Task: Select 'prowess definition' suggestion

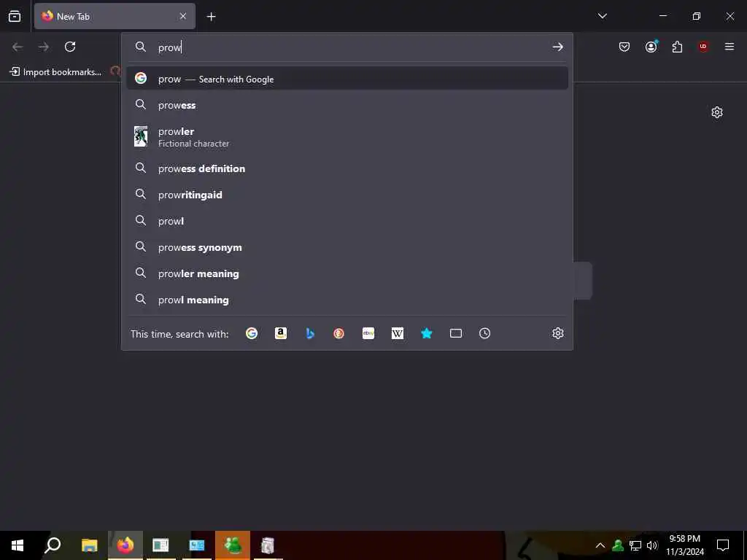Action: pyautogui.click(x=347, y=168)
